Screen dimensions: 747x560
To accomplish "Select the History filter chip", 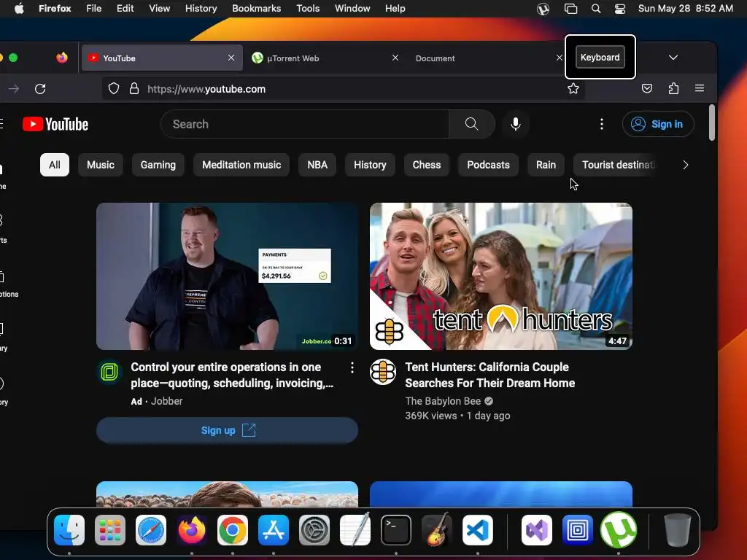I will click(370, 165).
